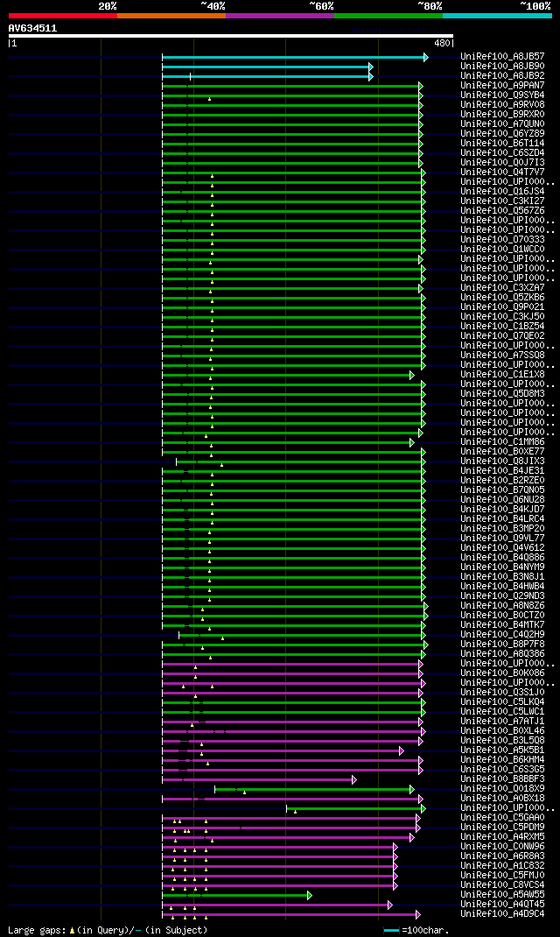Image resolution: width=560 pixels, height=937 pixels.
Task: Click the arrowhead ending the UniRef100_A5K5B1 alignment
Action: [x=402, y=751]
